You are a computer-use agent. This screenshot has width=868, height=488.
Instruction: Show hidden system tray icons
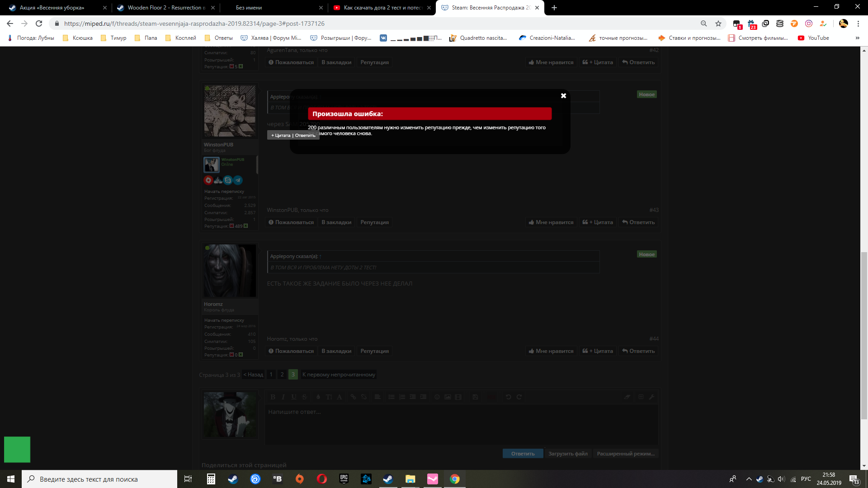[x=749, y=479]
